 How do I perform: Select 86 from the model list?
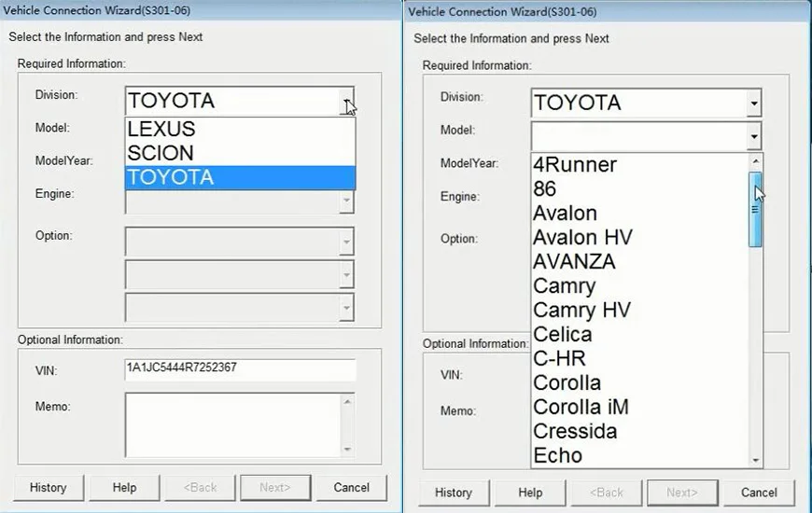[x=640, y=189]
